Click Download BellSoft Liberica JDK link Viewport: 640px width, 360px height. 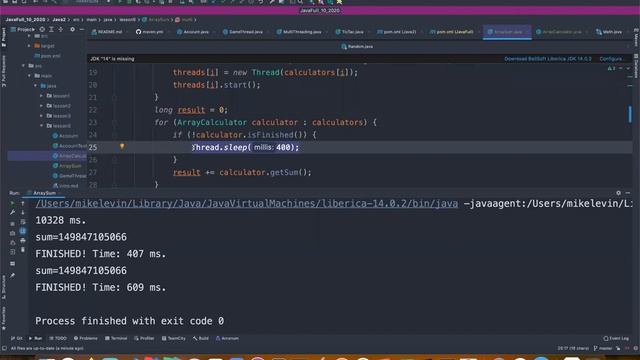pyautogui.click(x=548, y=59)
